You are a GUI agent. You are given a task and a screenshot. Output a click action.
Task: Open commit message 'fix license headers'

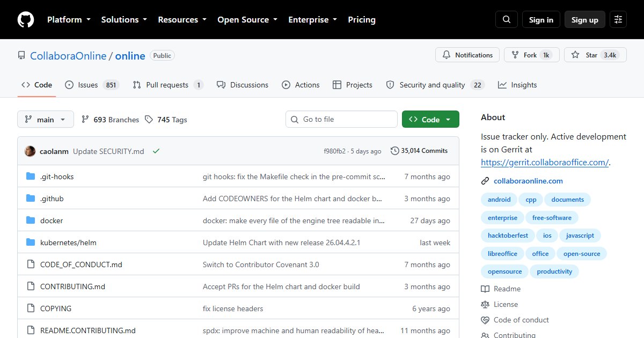pos(233,308)
